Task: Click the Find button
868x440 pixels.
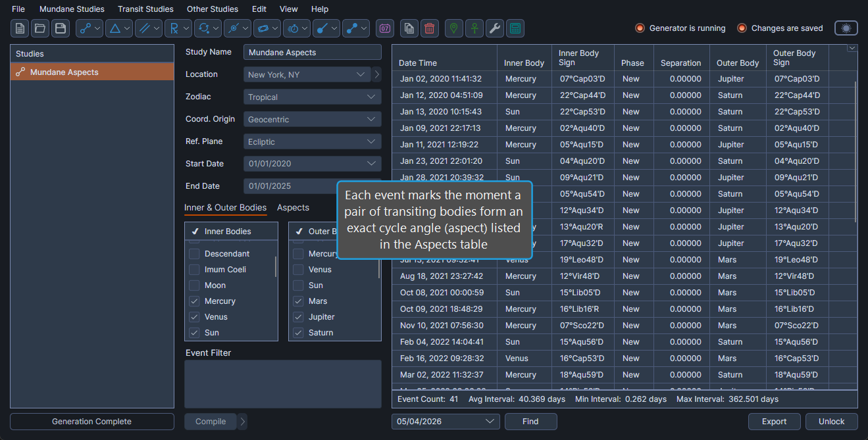Action: [530, 422]
